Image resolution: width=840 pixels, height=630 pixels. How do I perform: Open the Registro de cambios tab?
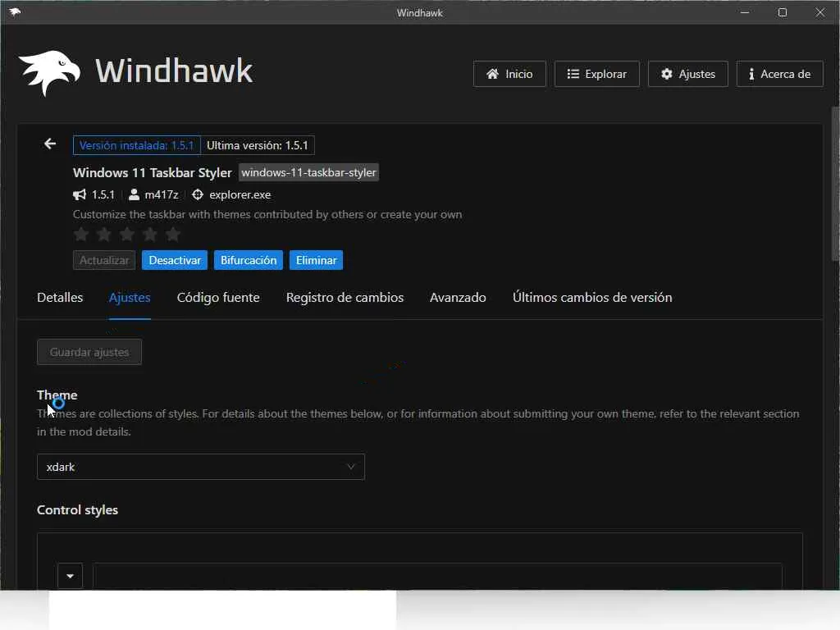coord(345,297)
